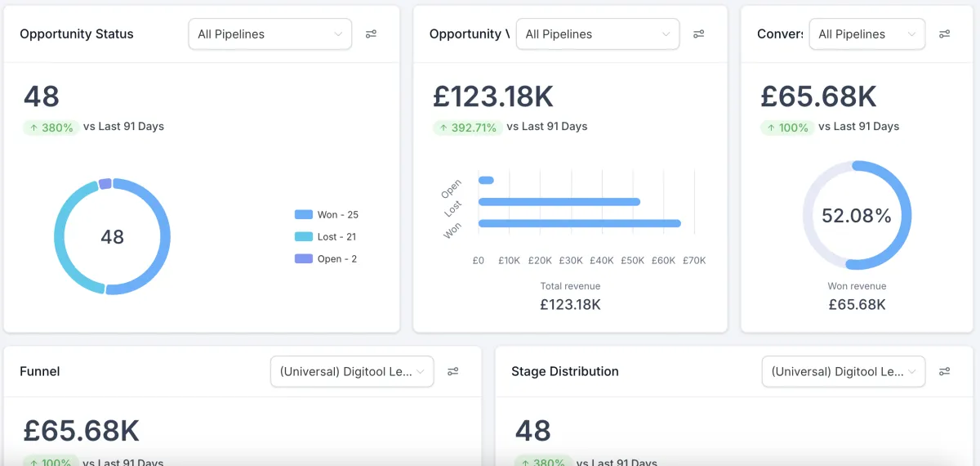Open Opportunity Status card filter settings icon
The image size is (980, 466).
[371, 34]
